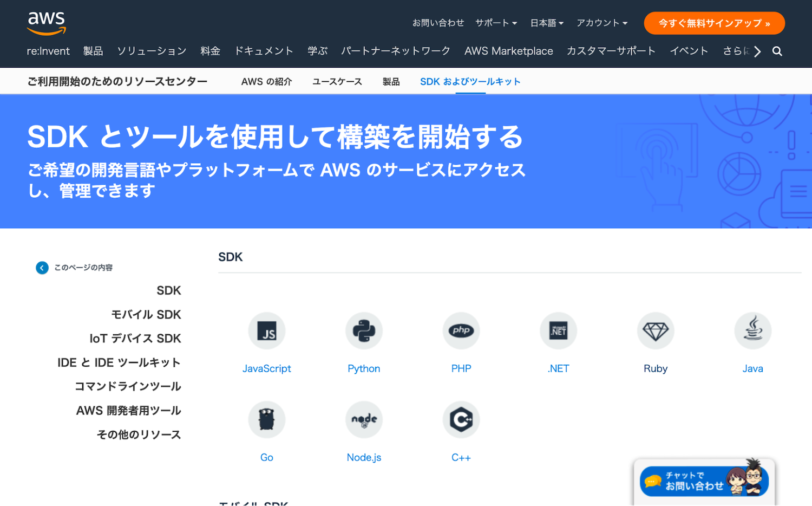
Task: Open the search magnifier icon
Action: [x=777, y=51]
